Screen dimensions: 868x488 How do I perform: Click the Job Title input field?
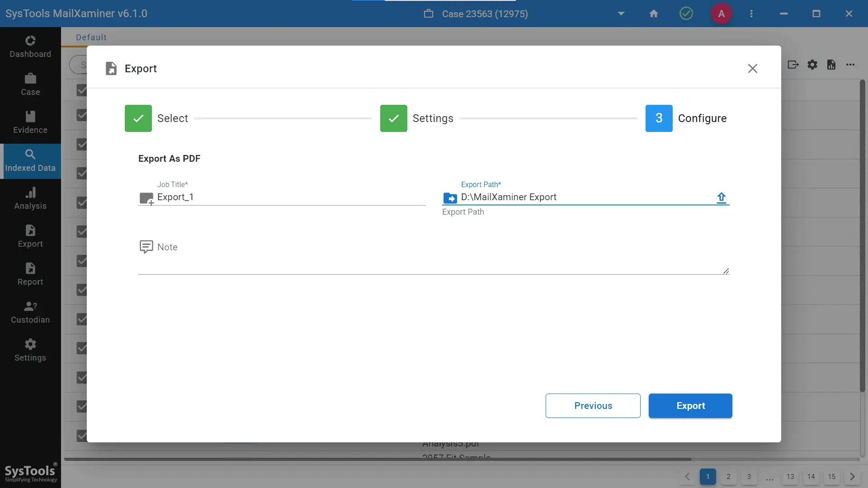click(291, 197)
